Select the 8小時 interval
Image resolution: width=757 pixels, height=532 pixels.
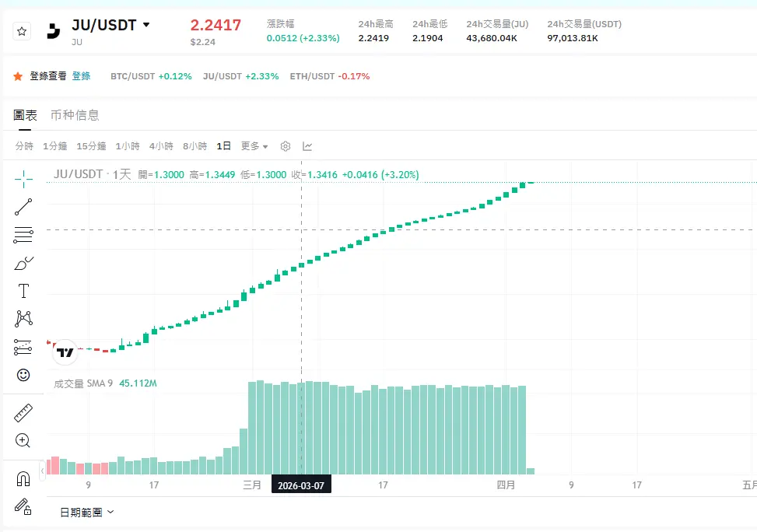coord(195,145)
